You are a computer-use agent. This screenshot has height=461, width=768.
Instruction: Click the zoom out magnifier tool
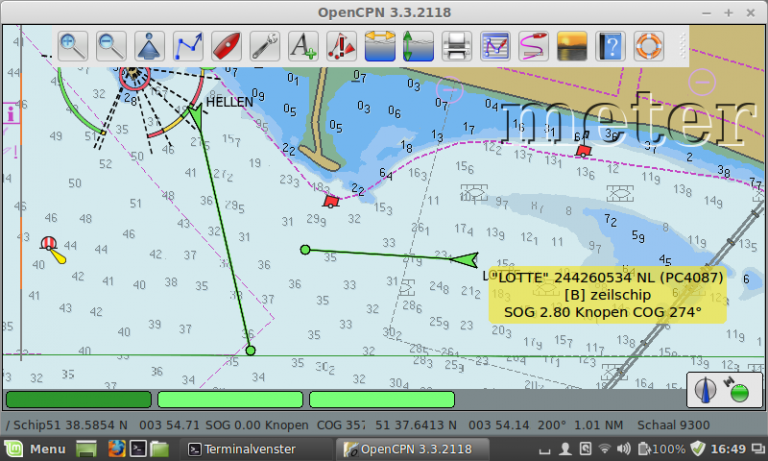112,46
